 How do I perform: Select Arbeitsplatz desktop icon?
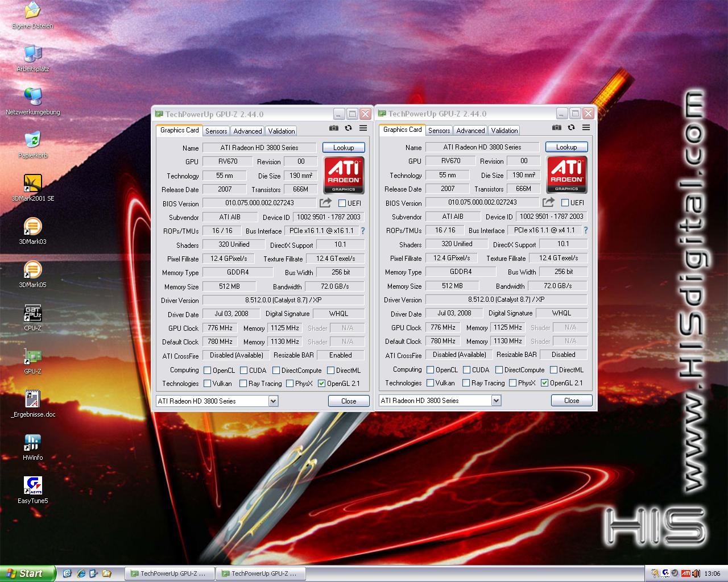pos(32,53)
